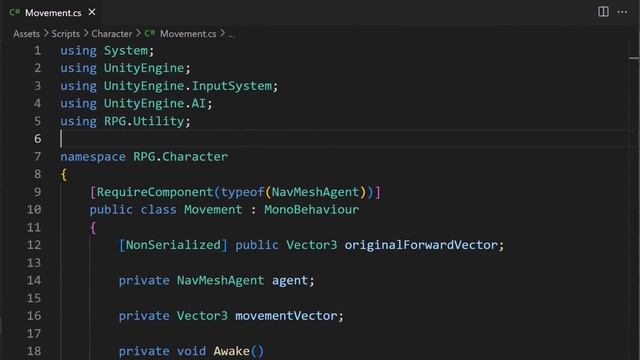Click MonoBehaviour base class name
This screenshot has height=360, width=640.
pyautogui.click(x=312, y=210)
